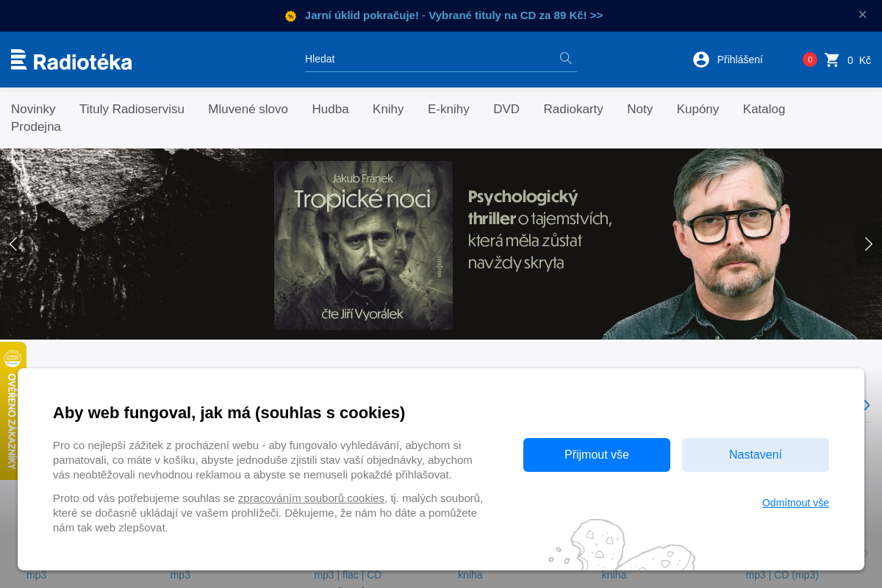Open the Radiokarty menu item
Image resolution: width=882 pixels, height=588 pixels.
pos(573,109)
